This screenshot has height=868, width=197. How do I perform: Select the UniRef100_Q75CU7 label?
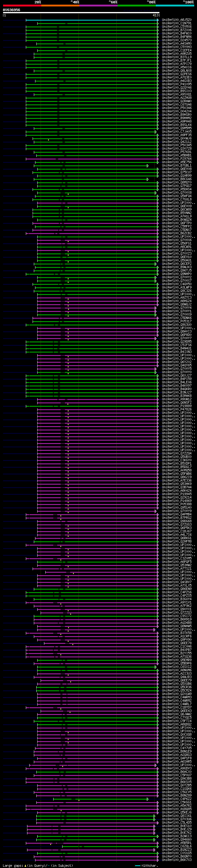point(176,172)
